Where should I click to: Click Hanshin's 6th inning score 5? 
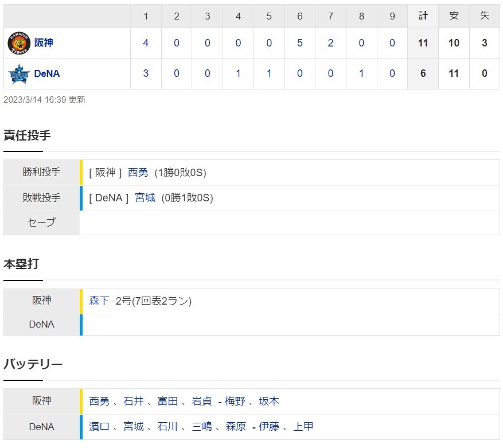[300, 43]
